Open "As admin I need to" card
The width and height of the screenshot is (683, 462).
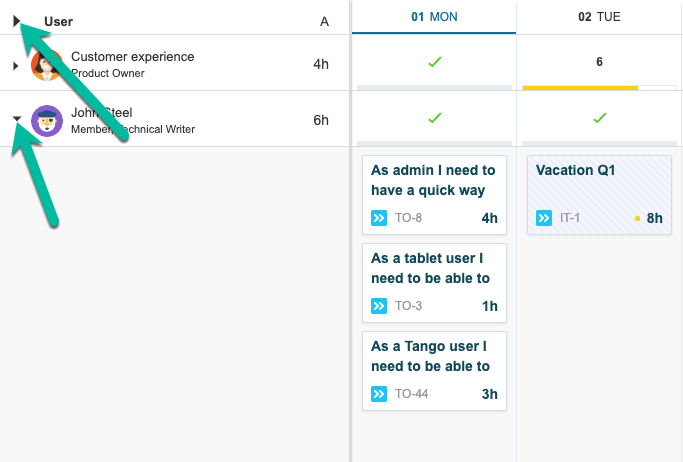coord(433,180)
